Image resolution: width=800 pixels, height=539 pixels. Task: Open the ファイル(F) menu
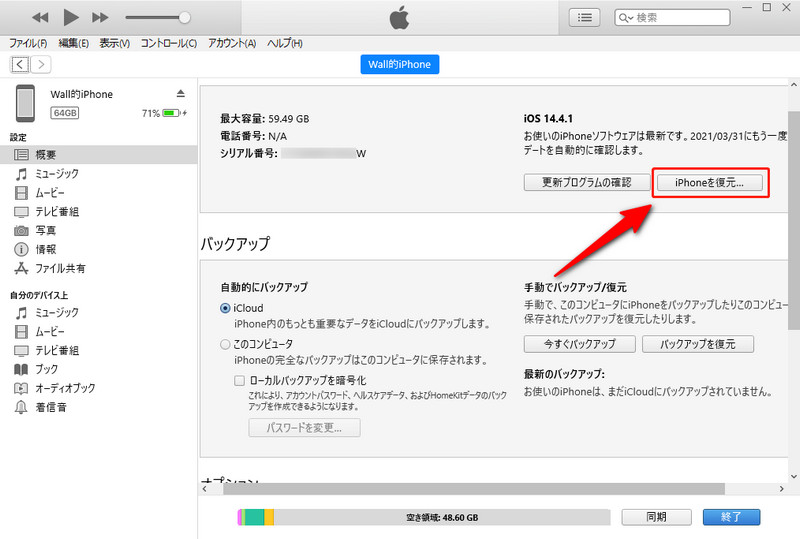point(28,43)
